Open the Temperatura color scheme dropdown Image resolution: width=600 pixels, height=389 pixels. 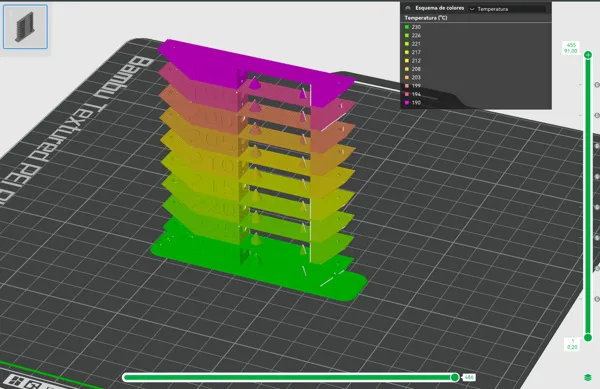pyautogui.click(x=507, y=9)
